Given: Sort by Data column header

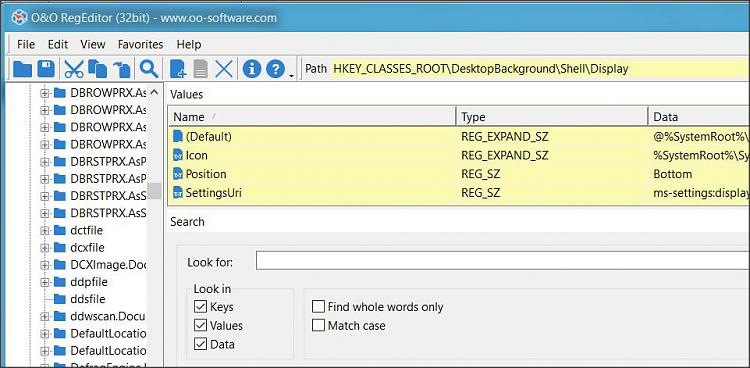Looking at the screenshot, I should point(699,117).
